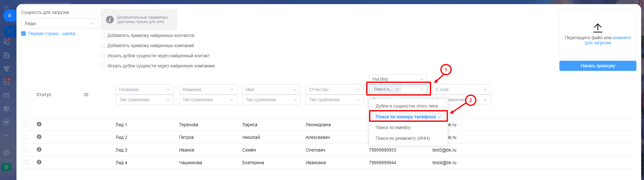Click the info icon for Лид 3

[x=39, y=150]
